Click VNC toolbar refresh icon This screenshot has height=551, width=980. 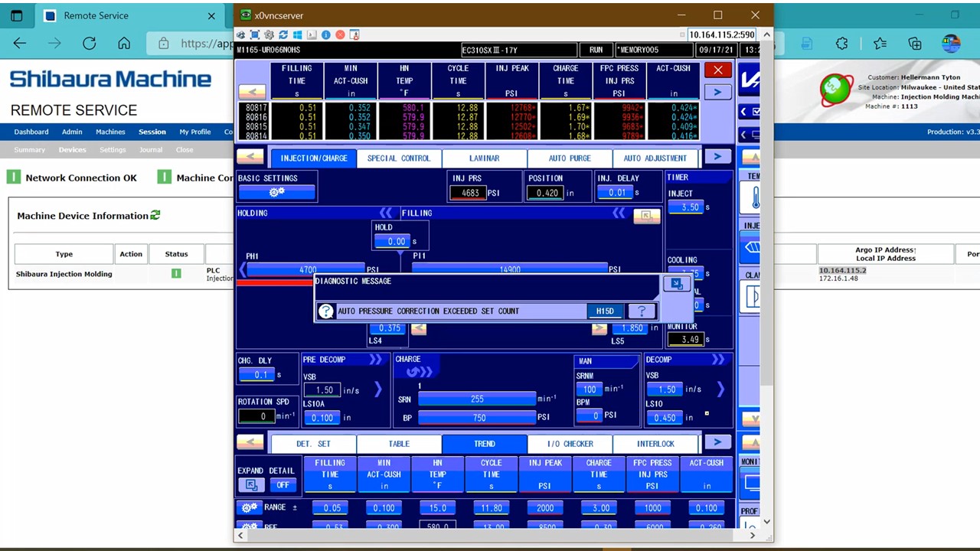[283, 35]
